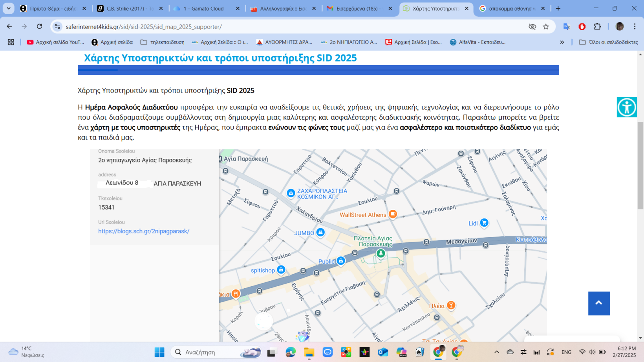Click the Lidl map marker
644x362 pixels.
tap(484, 223)
